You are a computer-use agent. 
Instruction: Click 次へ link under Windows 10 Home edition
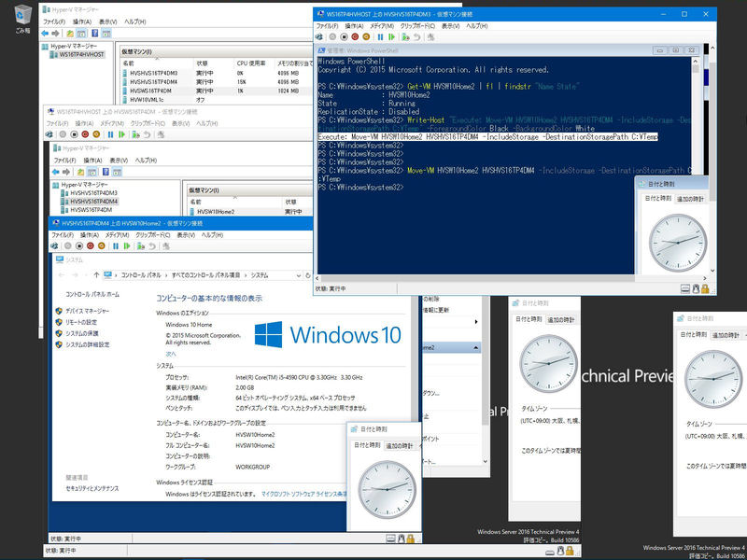(x=171, y=354)
